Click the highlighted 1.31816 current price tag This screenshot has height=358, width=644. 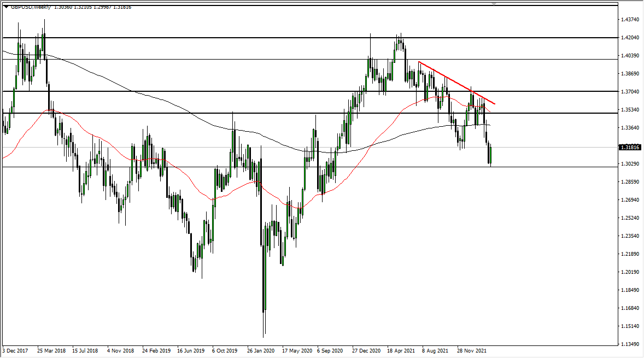pyautogui.click(x=629, y=146)
